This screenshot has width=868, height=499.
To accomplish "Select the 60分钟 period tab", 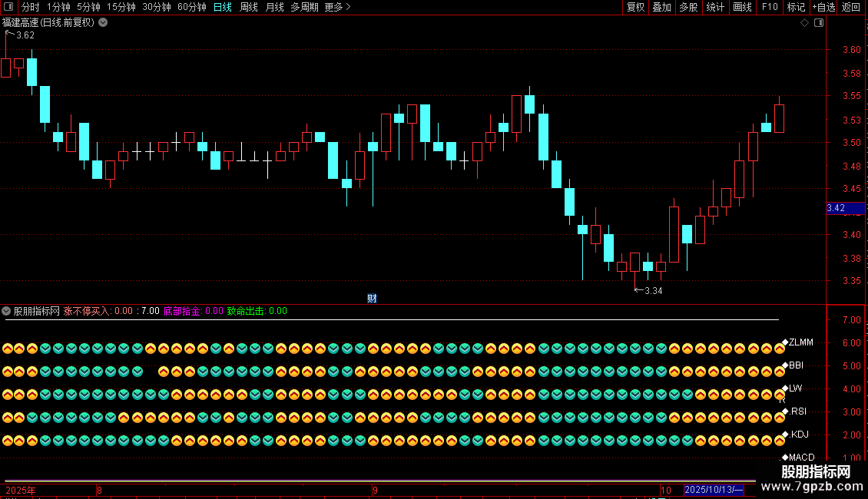I will pos(191,7).
